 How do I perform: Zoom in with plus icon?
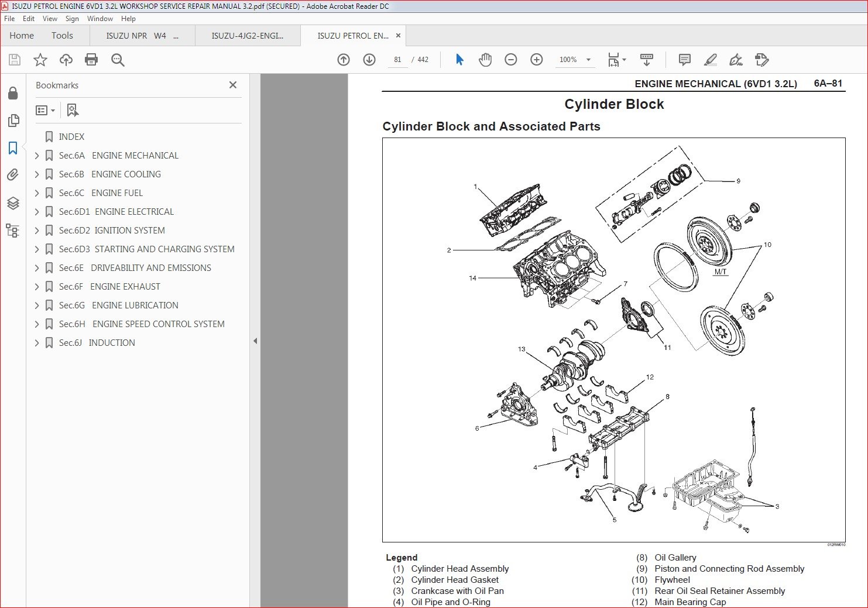(x=537, y=60)
